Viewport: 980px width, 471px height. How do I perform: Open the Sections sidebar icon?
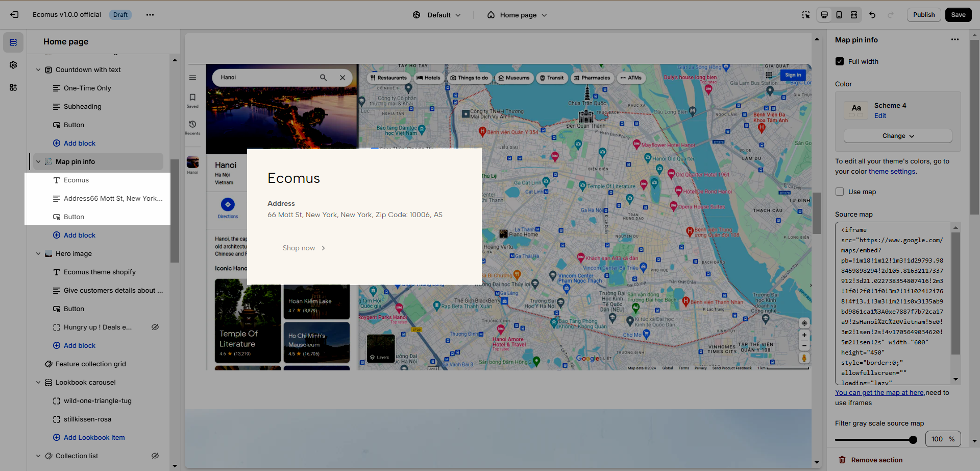(x=13, y=42)
